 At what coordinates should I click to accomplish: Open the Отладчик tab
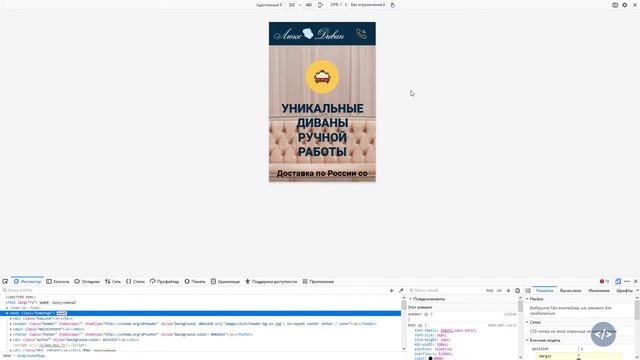(x=87, y=282)
